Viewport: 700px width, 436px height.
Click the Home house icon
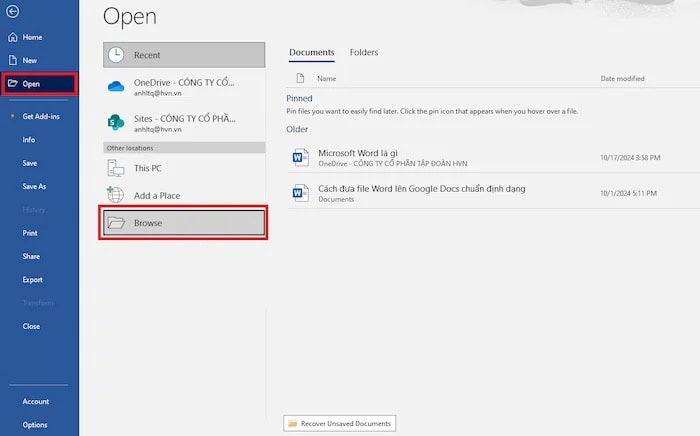(12, 37)
